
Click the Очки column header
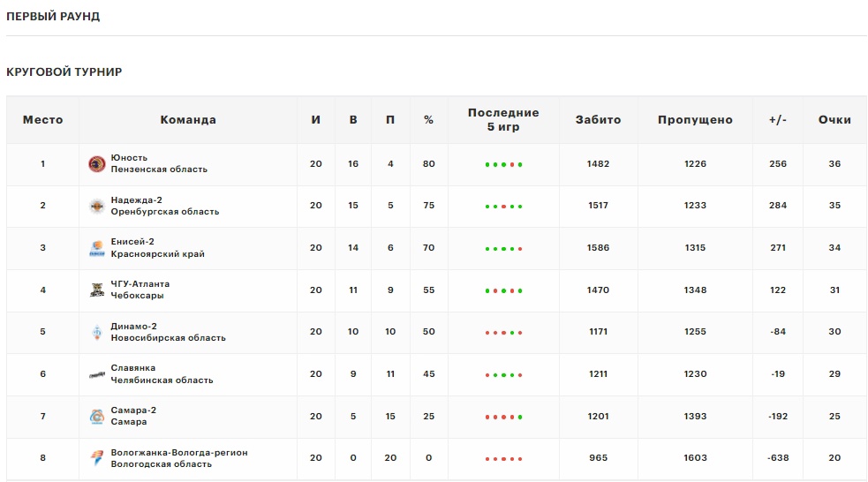pyautogui.click(x=834, y=120)
